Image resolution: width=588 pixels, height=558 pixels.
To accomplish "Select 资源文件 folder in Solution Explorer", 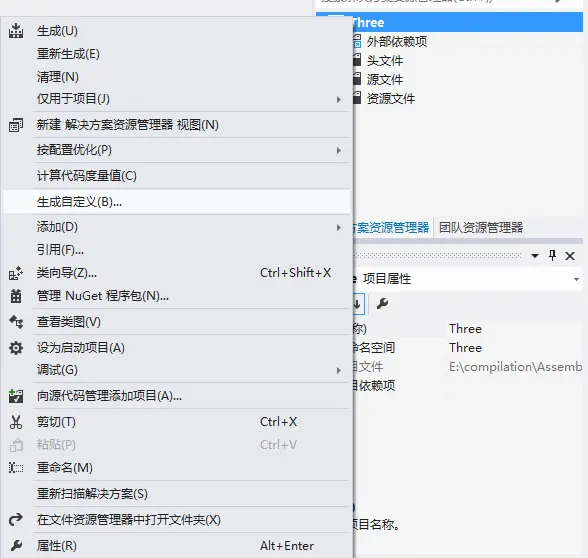I will pos(391,99).
